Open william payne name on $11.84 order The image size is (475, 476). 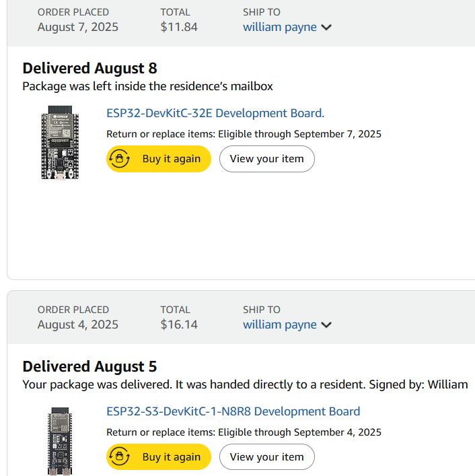tap(279, 27)
